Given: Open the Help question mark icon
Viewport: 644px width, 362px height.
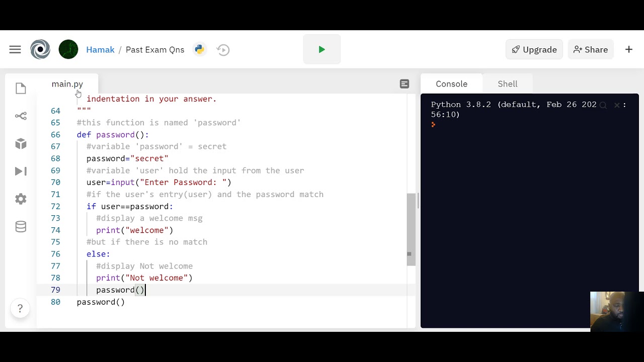Looking at the screenshot, I should pyautogui.click(x=20, y=308).
